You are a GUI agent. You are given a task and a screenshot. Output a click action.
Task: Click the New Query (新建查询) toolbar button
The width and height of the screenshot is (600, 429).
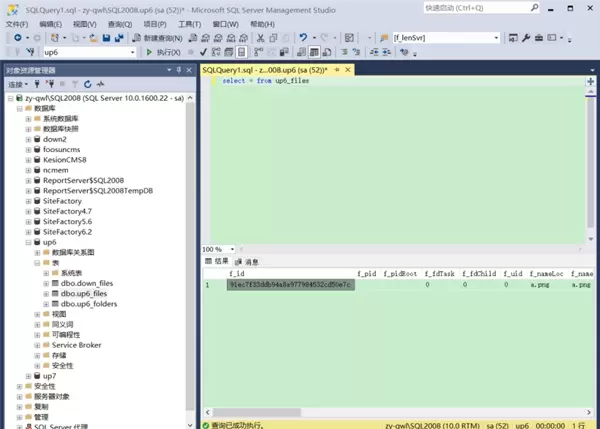(161, 38)
